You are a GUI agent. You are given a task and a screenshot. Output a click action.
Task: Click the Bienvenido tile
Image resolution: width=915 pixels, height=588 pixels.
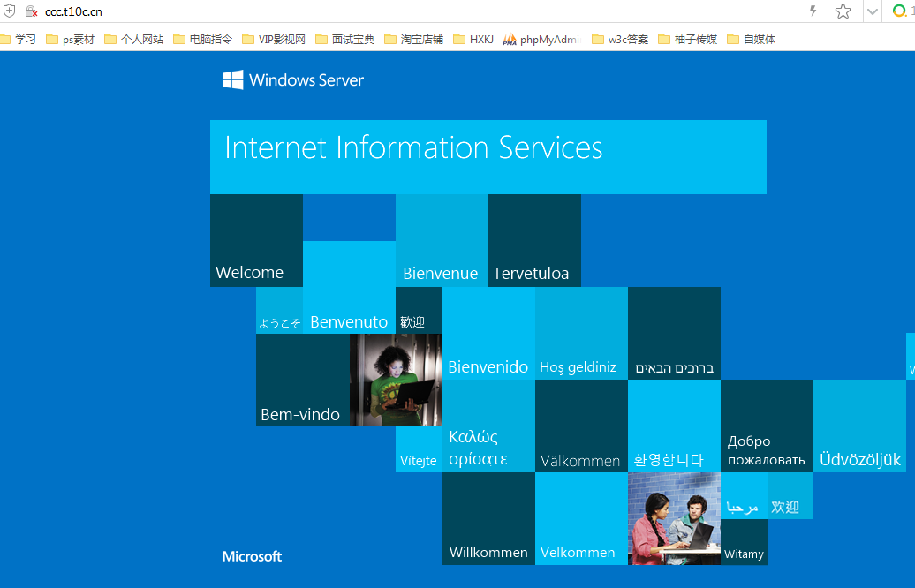pyautogui.click(x=488, y=333)
